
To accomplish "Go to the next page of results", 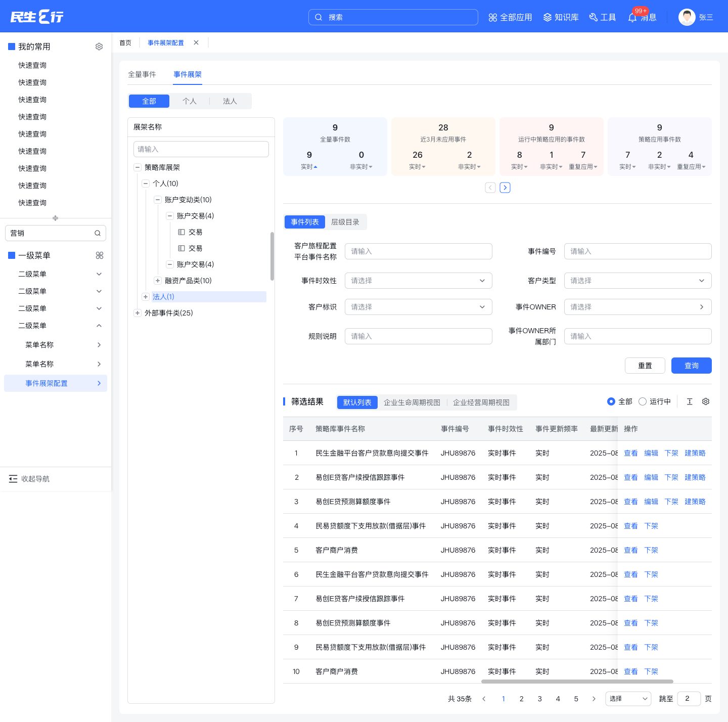I will (594, 699).
